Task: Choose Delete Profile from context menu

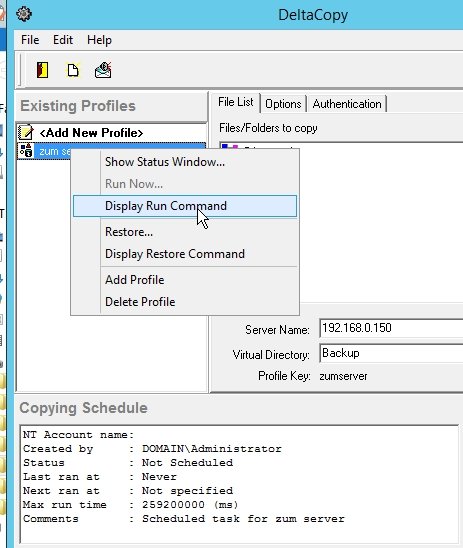Action: [x=185, y=302]
